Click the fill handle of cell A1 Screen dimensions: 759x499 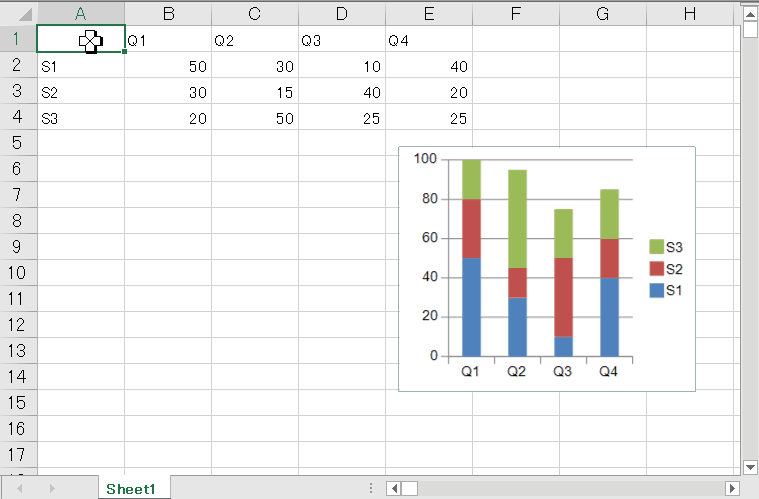[124, 51]
